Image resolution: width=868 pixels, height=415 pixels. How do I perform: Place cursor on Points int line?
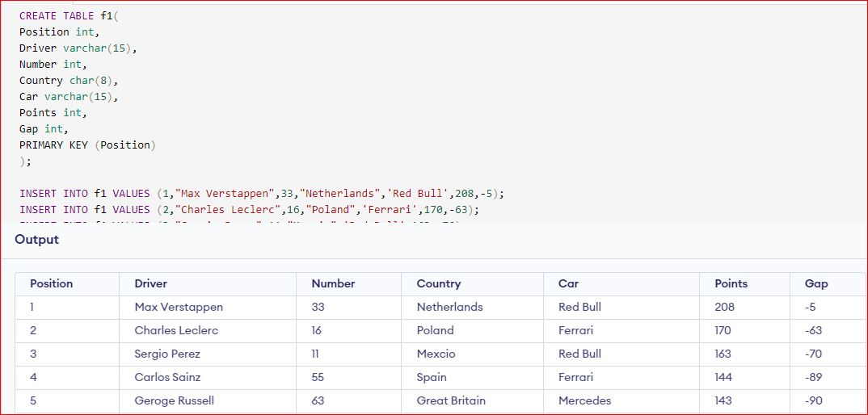click(x=53, y=112)
